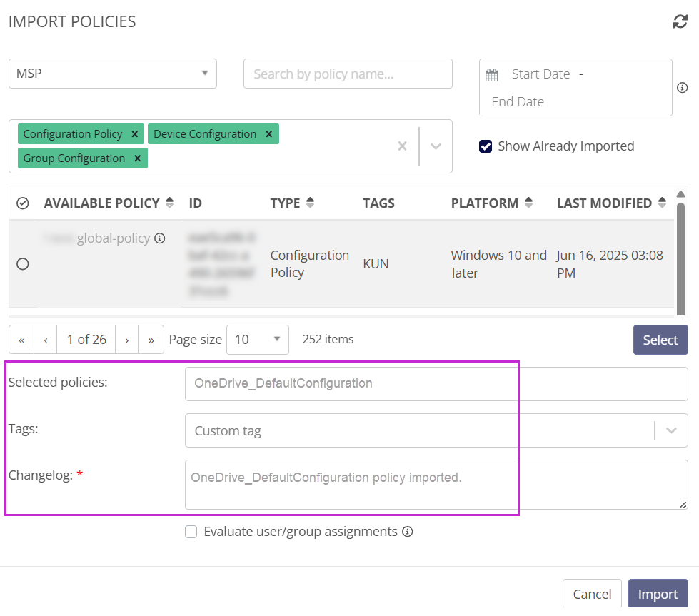Click the Import button
The image size is (699, 616).
tap(658, 593)
